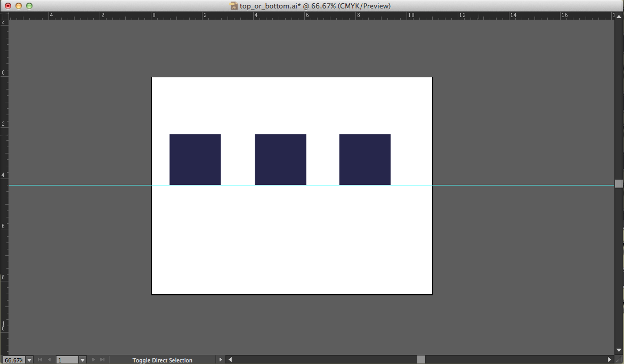Image resolution: width=624 pixels, height=364 pixels.
Task: Open the zoom level dropdown
Action: tap(29, 360)
